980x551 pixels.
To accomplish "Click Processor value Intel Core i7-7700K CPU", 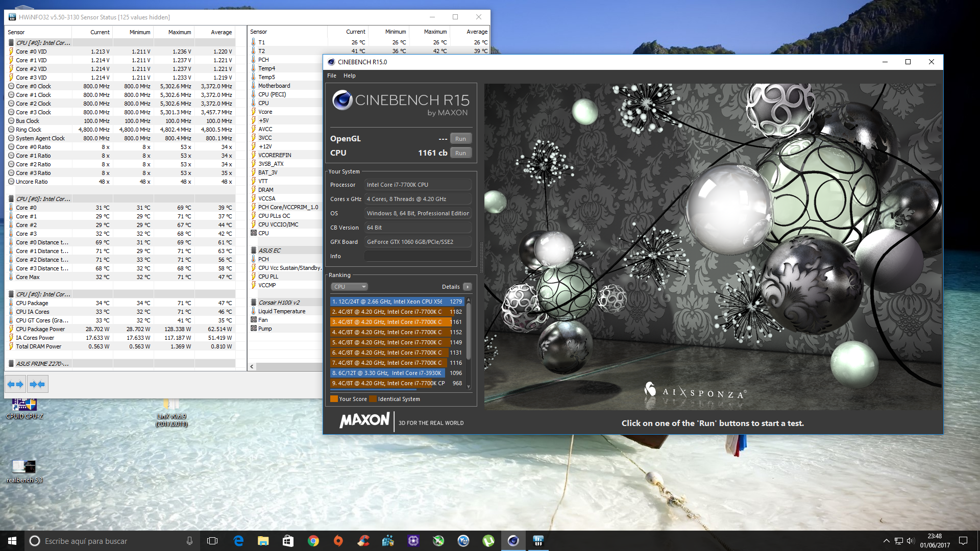I will (418, 185).
